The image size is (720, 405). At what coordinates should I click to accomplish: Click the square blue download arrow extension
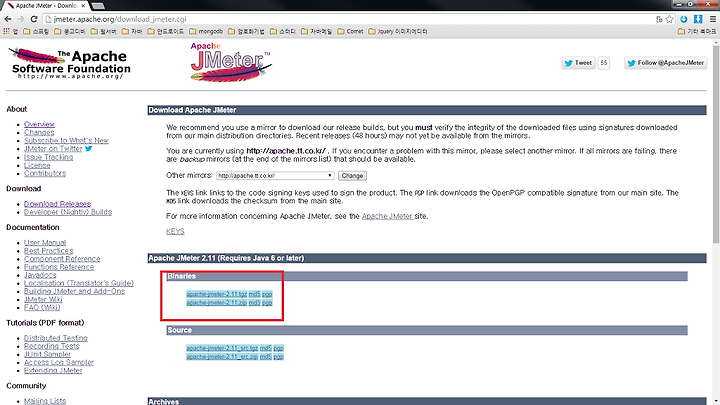698,19
